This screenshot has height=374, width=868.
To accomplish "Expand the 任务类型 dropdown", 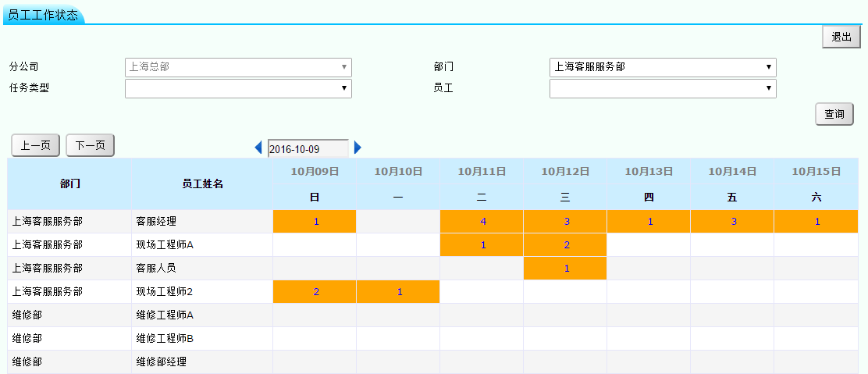I will point(238,89).
